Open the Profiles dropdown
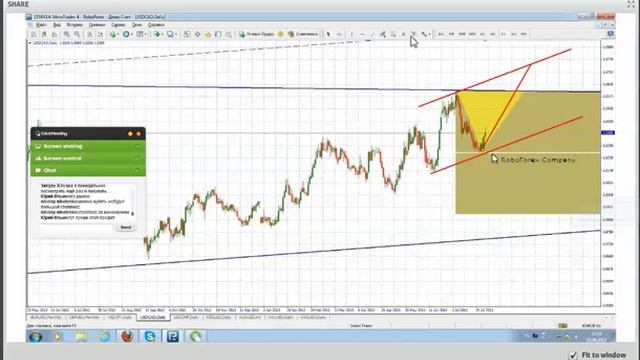 pos(172,34)
